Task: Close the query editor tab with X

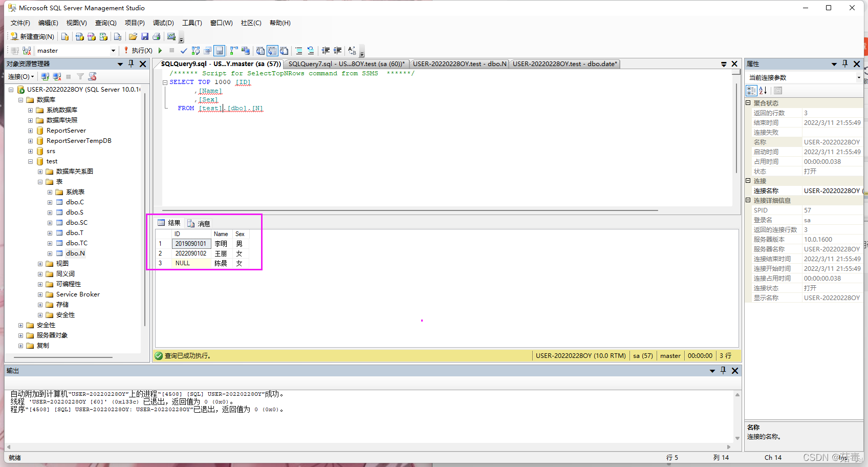Action: (x=734, y=64)
